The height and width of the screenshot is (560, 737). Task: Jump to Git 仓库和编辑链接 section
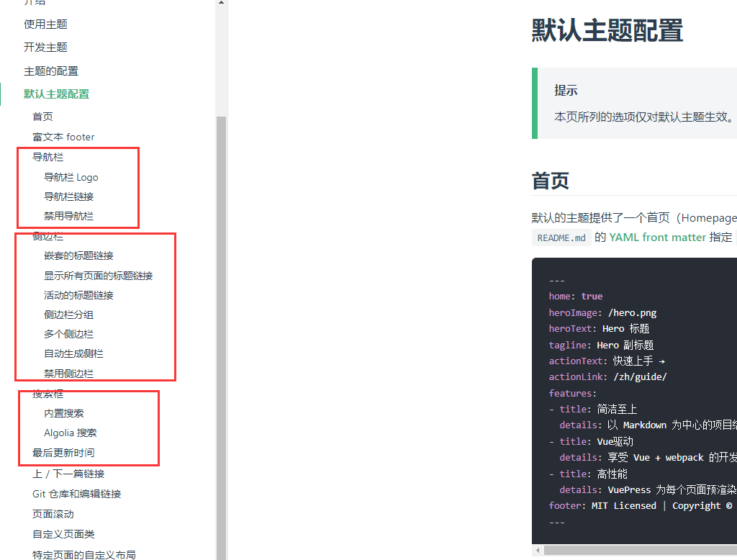pyautogui.click(x=76, y=494)
